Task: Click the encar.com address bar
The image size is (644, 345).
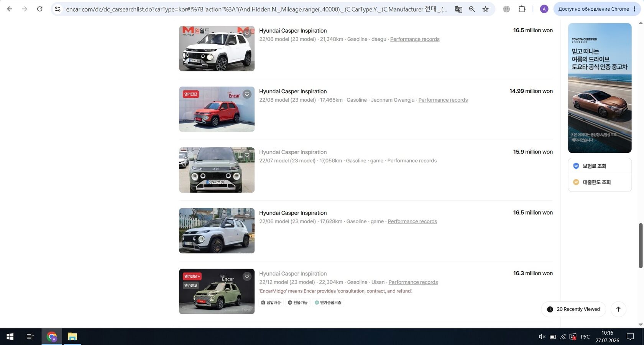Action: (256, 9)
